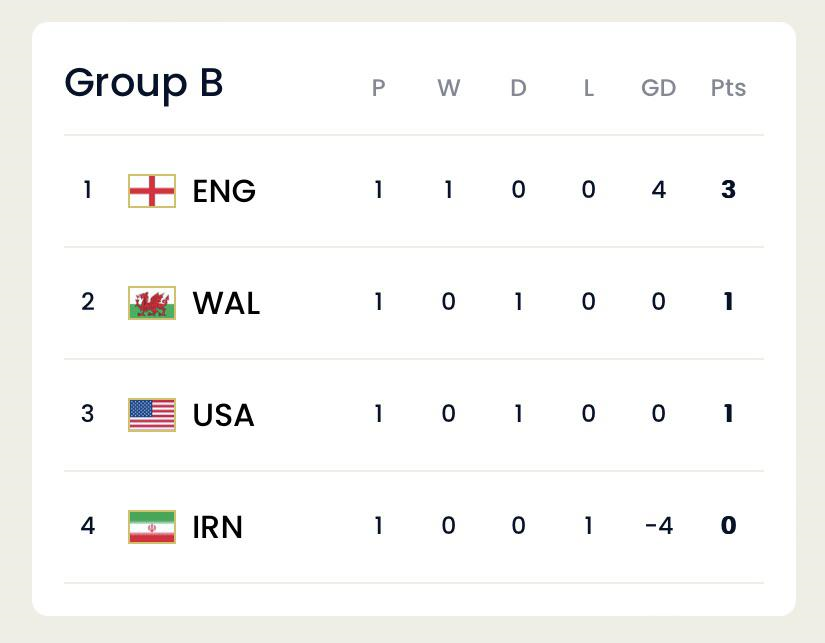Click England's goal difference 4

click(659, 189)
